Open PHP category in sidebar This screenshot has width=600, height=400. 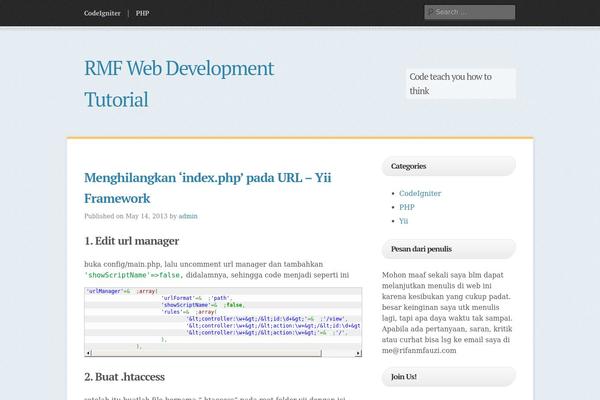point(407,207)
